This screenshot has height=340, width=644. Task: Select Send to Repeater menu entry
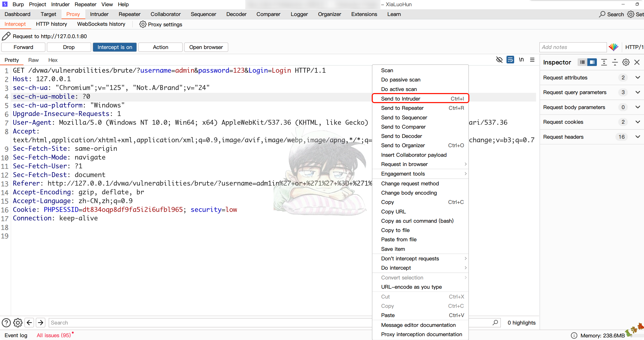coord(420,108)
